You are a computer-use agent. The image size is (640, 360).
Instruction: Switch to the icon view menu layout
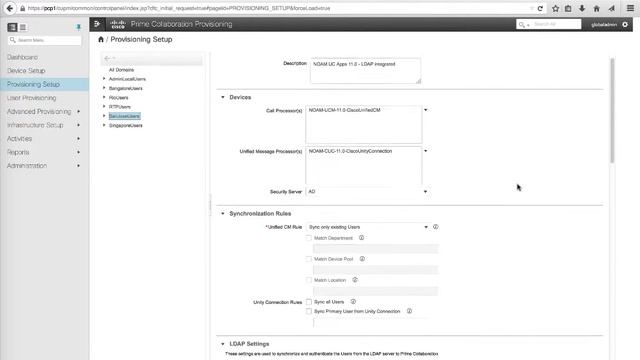coord(12,27)
